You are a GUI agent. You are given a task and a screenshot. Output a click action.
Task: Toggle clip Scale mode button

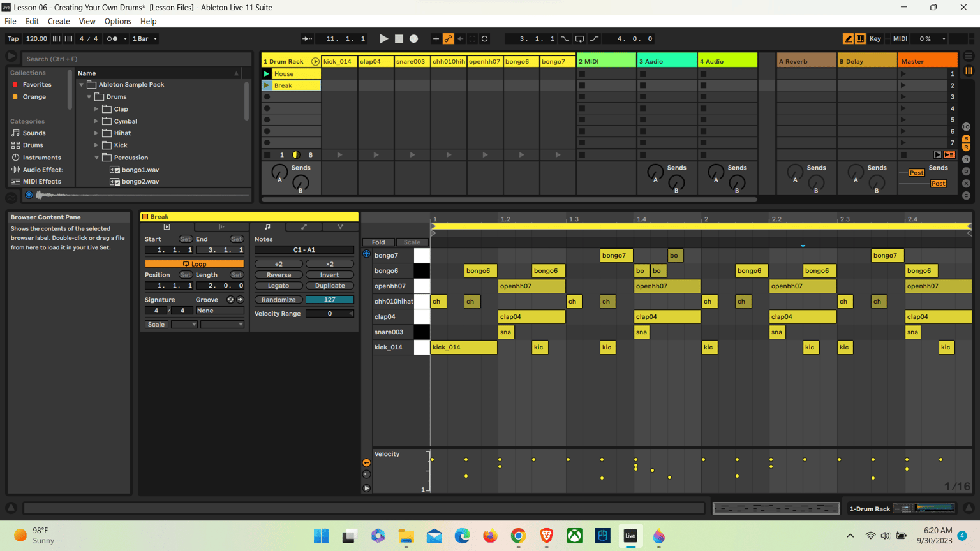(156, 325)
